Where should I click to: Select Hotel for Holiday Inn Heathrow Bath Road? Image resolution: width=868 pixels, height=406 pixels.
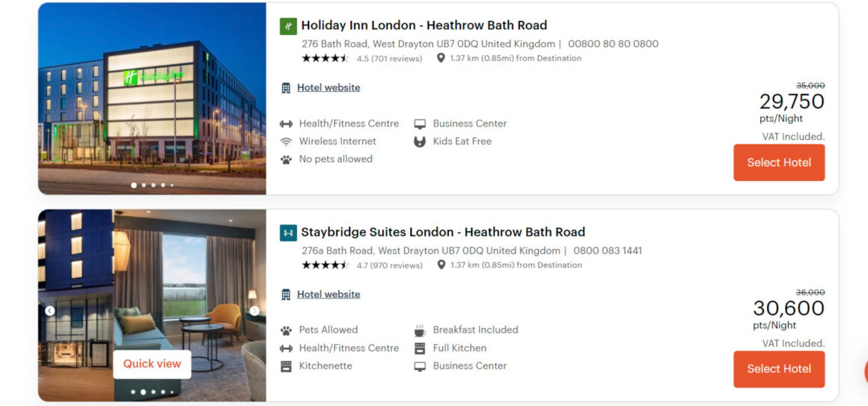click(779, 162)
